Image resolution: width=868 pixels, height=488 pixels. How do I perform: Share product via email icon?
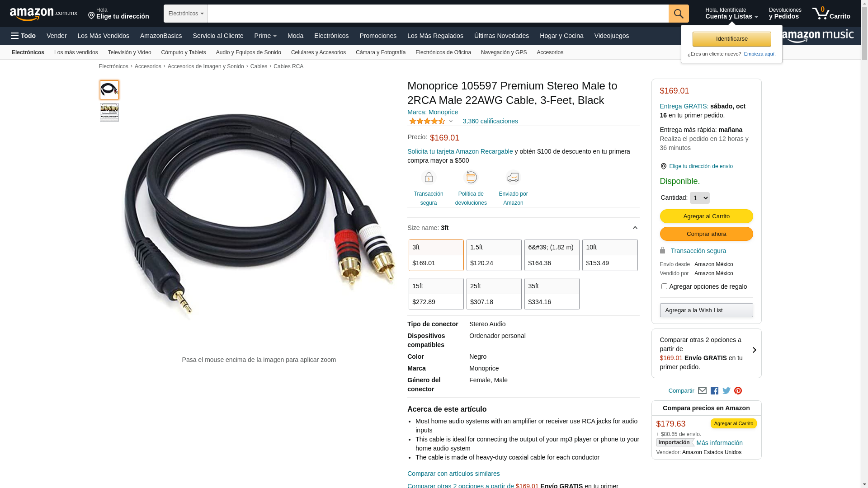702,391
